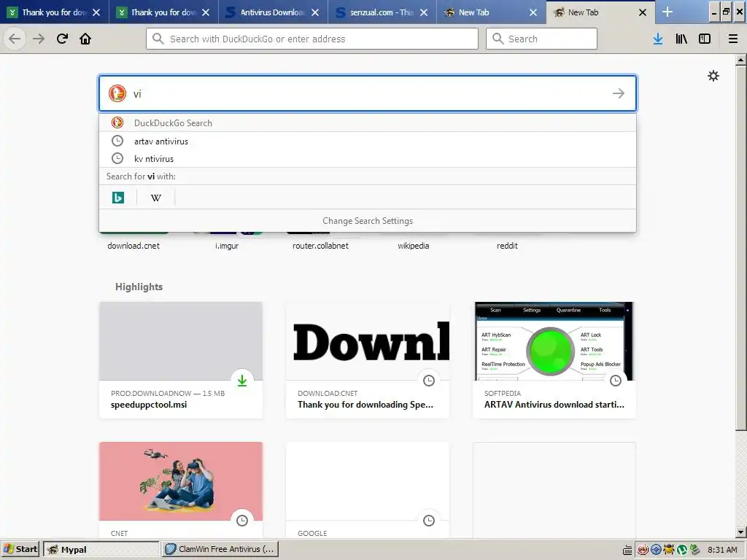Switch to first Thank you for downloading tab
This screenshot has height=560, width=747.
tap(54, 12)
